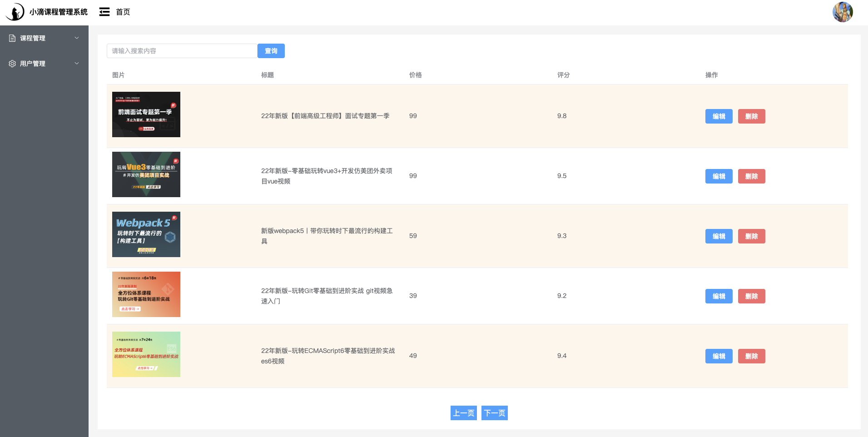The width and height of the screenshot is (868, 437).
Task: Click the 首页 breadcrumb
Action: pyautogui.click(x=123, y=12)
